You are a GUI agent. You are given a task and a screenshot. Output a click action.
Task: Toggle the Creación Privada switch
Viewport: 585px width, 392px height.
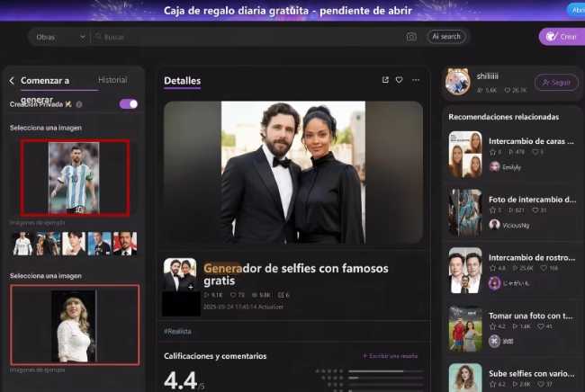click(129, 104)
